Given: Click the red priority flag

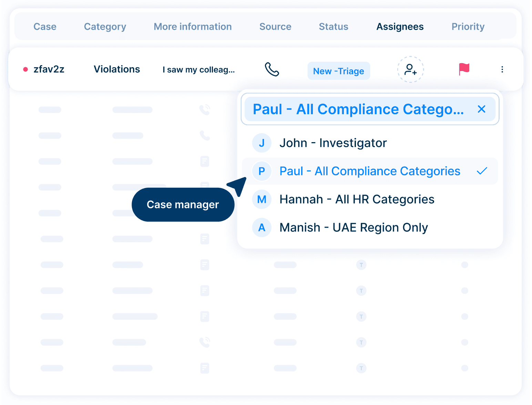Looking at the screenshot, I should pos(464,69).
